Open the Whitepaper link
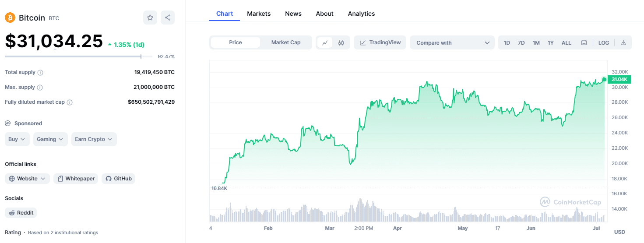 (76, 179)
